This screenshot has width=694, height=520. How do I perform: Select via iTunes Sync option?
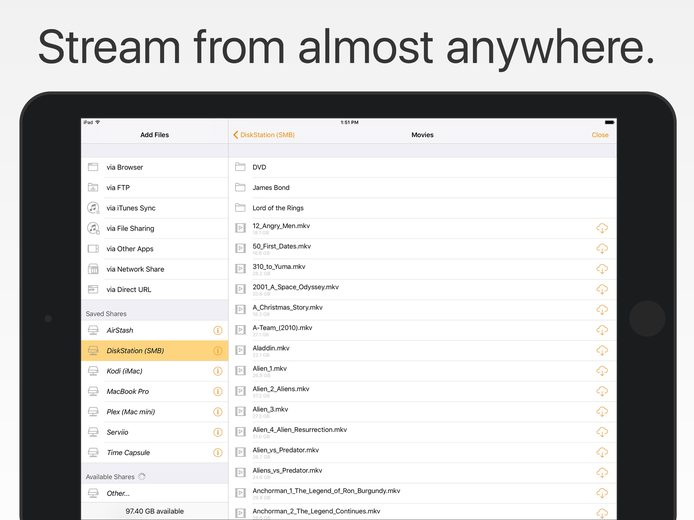coord(154,208)
